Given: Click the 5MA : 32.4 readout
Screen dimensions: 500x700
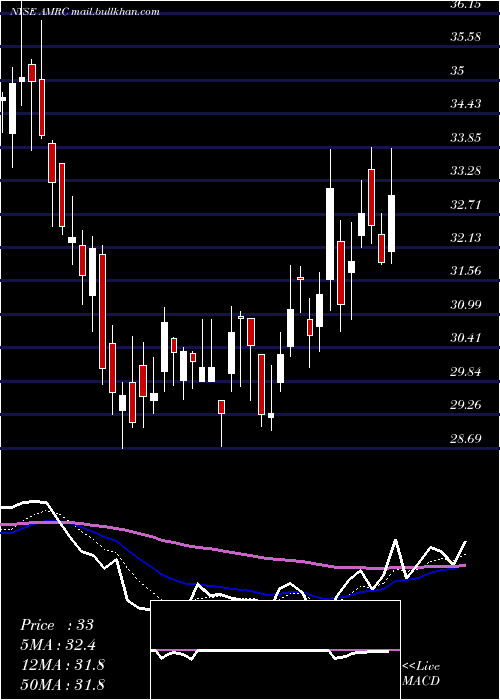Looking at the screenshot, I should click(x=58, y=645).
